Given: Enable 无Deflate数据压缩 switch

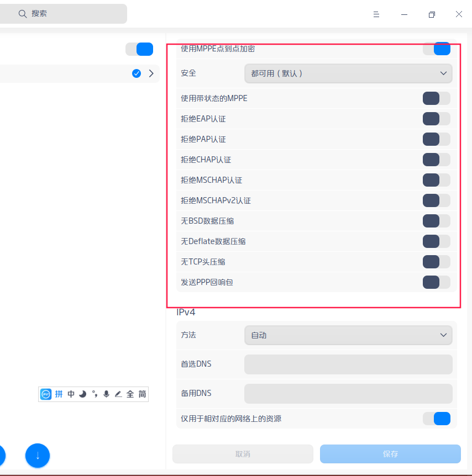Looking at the screenshot, I should [x=437, y=241].
